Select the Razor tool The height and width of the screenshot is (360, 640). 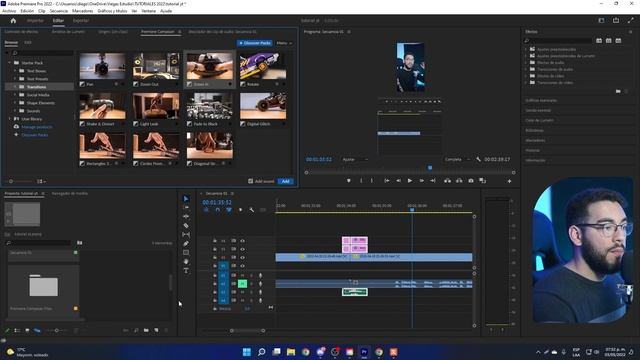pyautogui.click(x=186, y=225)
